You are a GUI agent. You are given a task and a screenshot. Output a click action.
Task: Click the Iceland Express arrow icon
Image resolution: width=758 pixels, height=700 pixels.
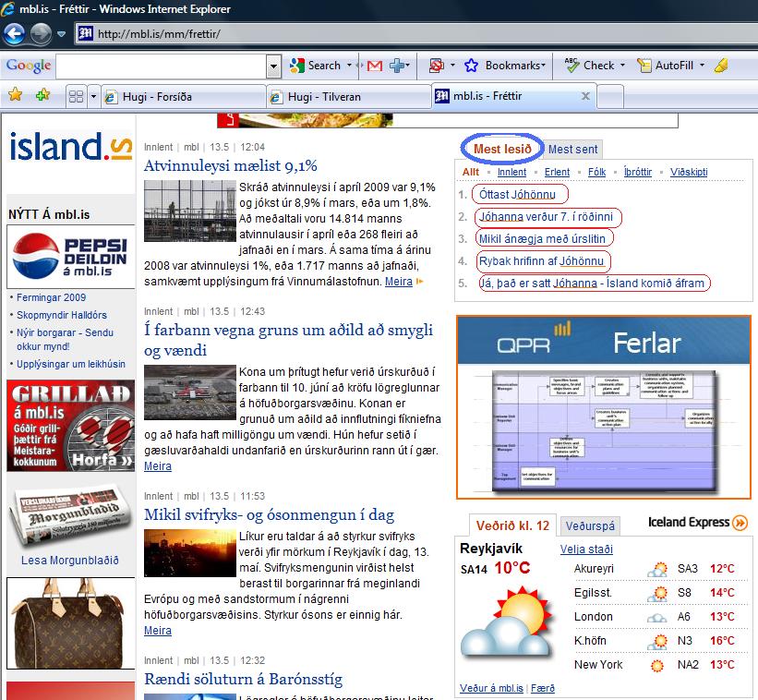point(740,522)
